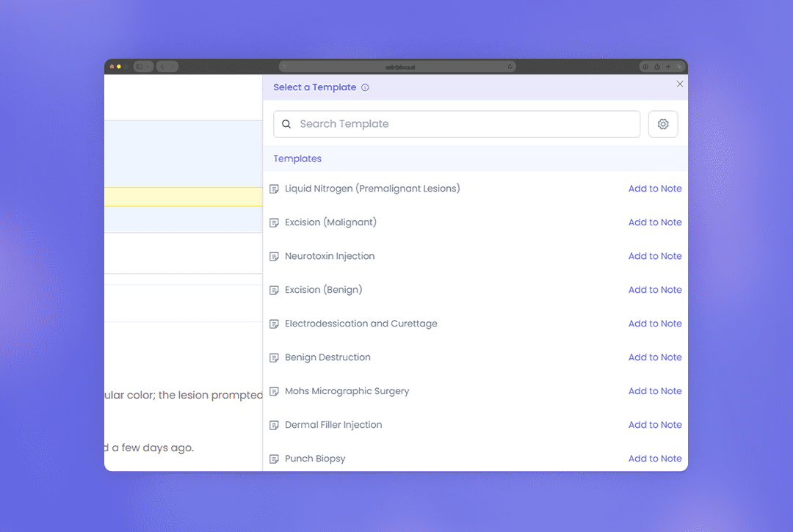Viewport: 793px width, 532px height.
Task: Click the Punch Biopsy template document icon
Action: pos(275,459)
